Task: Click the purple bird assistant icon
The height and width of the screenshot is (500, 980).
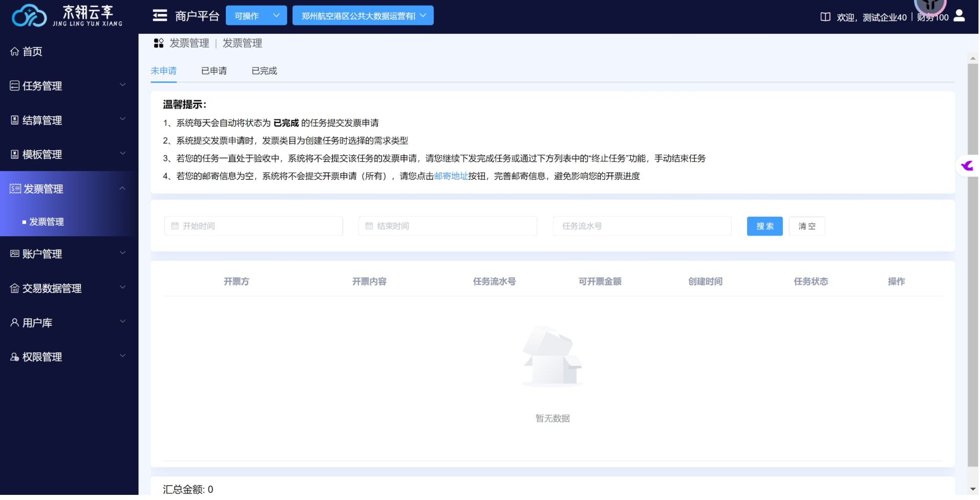Action: tap(967, 166)
